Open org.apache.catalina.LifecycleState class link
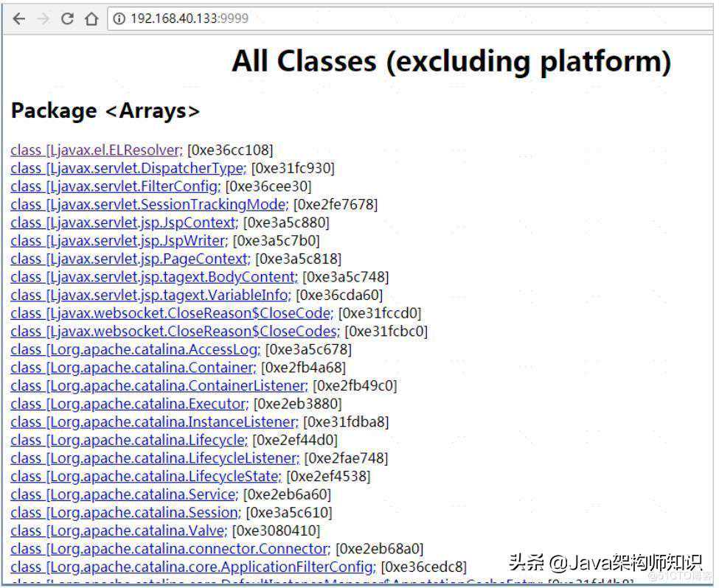This screenshot has height=588, width=719. pos(145,476)
